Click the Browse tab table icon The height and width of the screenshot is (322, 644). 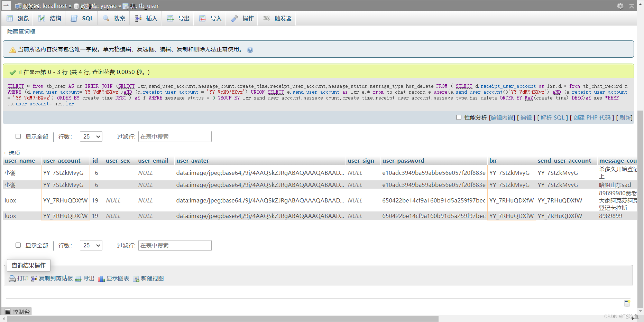pos(10,18)
